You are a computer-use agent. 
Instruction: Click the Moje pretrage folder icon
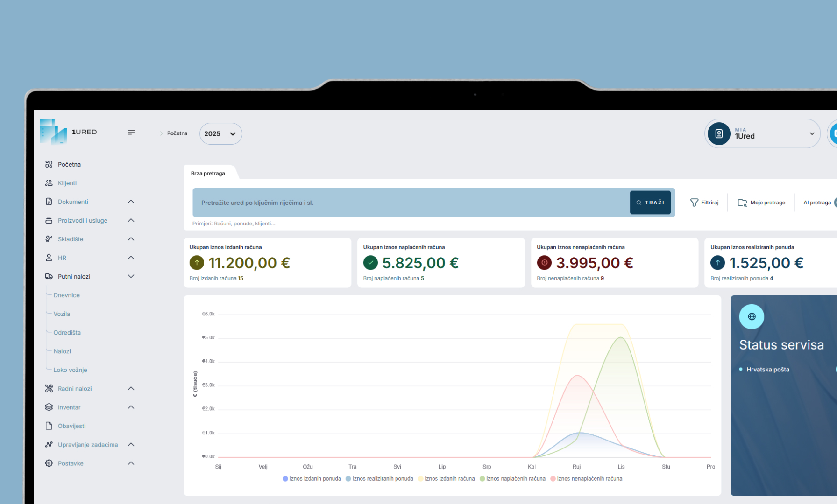coord(742,203)
